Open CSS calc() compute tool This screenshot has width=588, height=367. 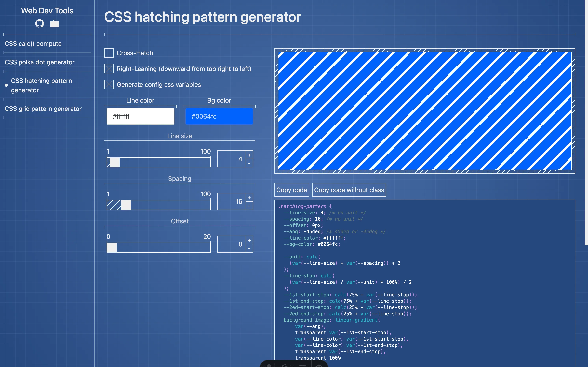[x=33, y=44]
